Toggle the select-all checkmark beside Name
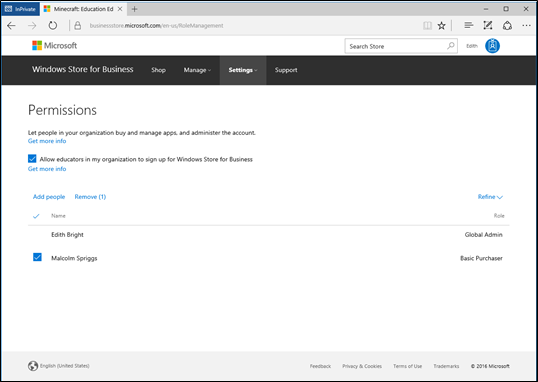Viewport: 538px width, 382px height. point(36,216)
